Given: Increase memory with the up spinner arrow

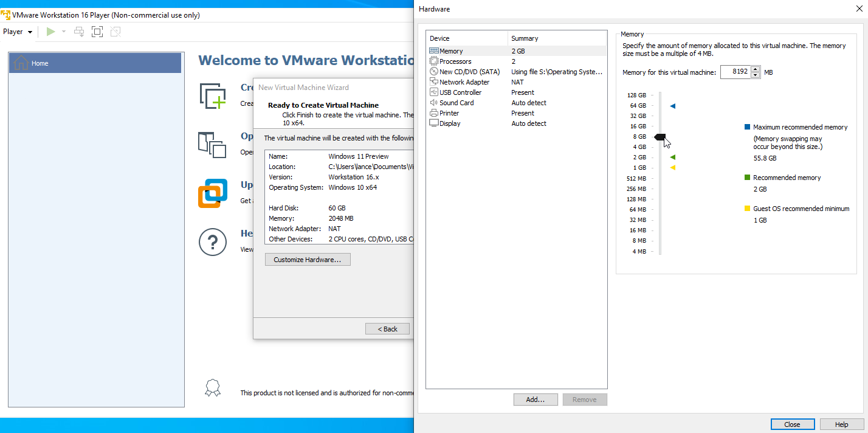Looking at the screenshot, I should (x=756, y=69).
